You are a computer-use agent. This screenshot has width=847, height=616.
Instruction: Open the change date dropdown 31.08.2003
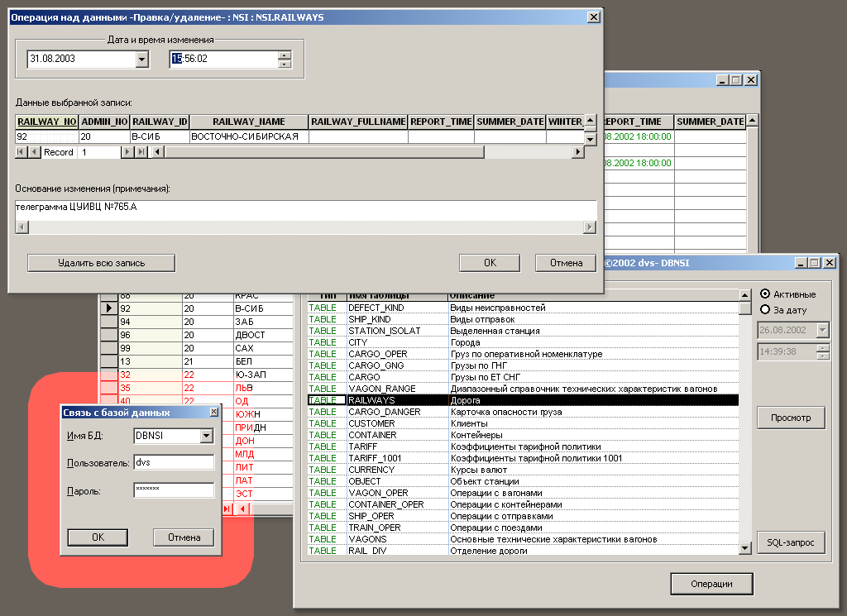[141, 60]
